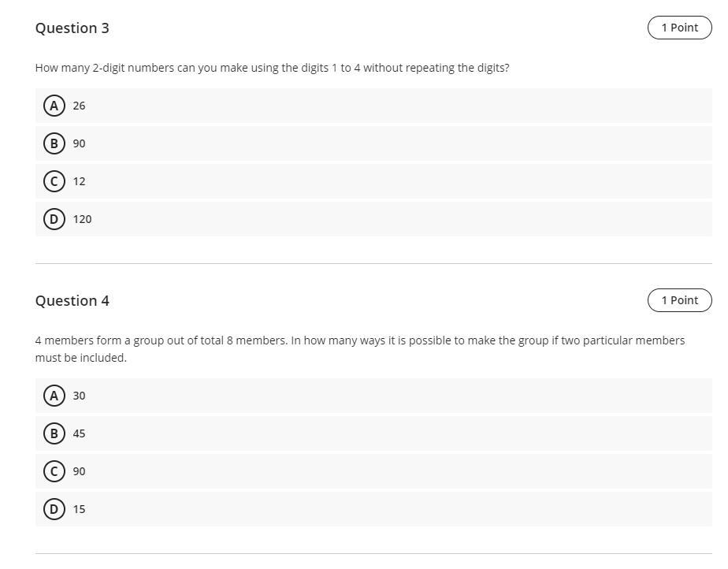The height and width of the screenshot is (569, 728).
Task: Select the answer row showing 45
Action: (373, 433)
